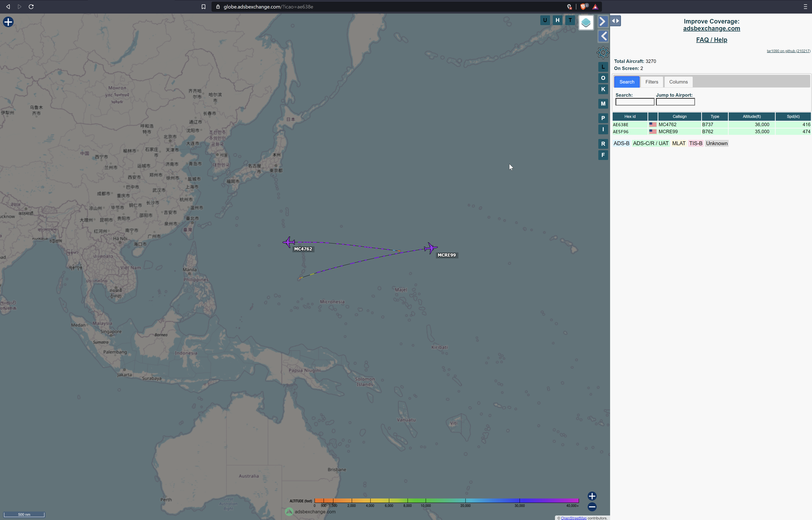The height and width of the screenshot is (520, 812).
Task: Zoom in with map plus button
Action: (592, 496)
